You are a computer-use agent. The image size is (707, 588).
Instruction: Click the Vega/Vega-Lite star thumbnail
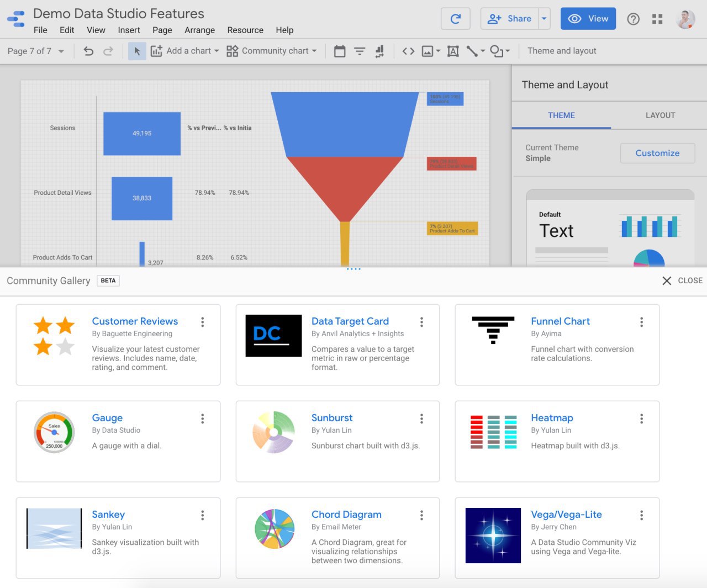pyautogui.click(x=493, y=536)
